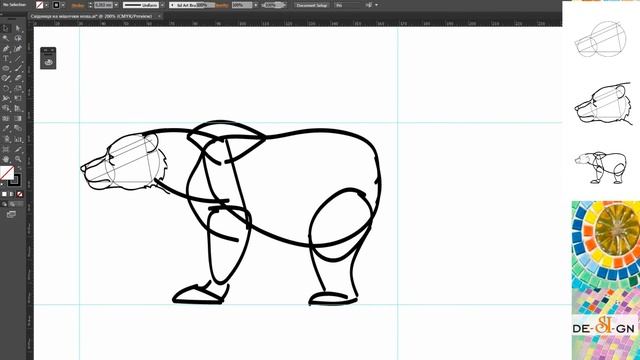Select the Rotate tool
Viewport: 640px width, 360px height.
[6, 89]
